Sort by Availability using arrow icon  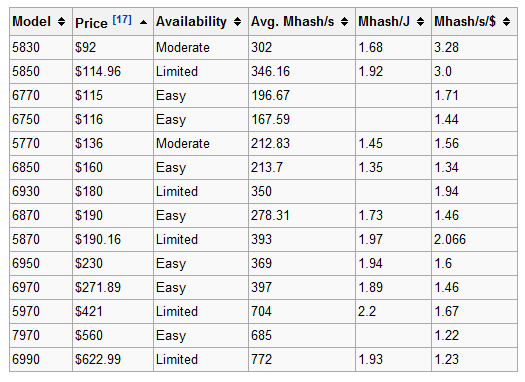[237, 22]
